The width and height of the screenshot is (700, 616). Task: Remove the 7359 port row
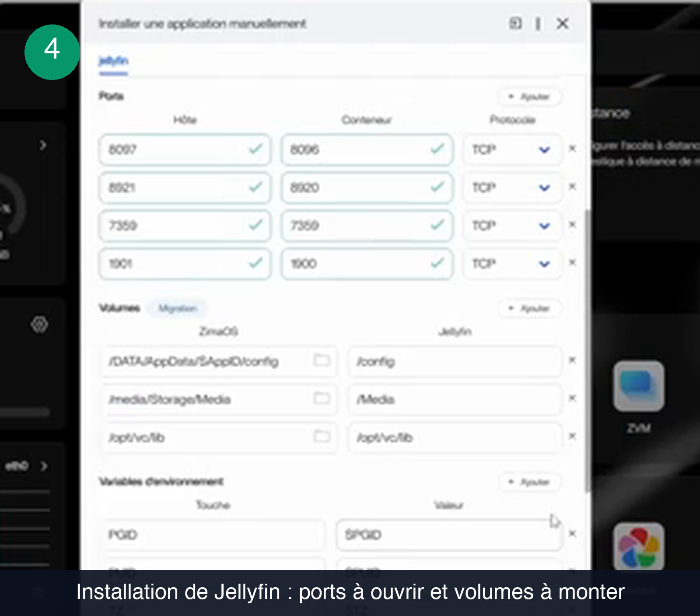point(572,225)
